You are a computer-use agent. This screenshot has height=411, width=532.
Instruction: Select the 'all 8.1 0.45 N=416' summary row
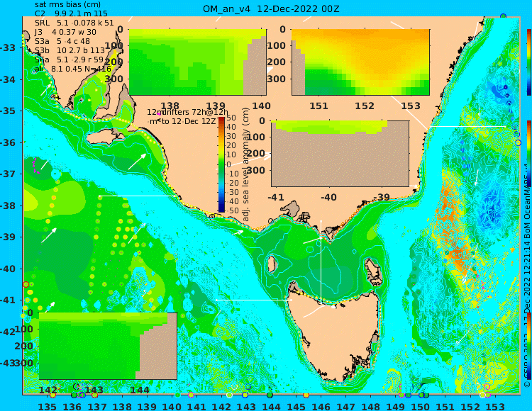click(x=73, y=69)
